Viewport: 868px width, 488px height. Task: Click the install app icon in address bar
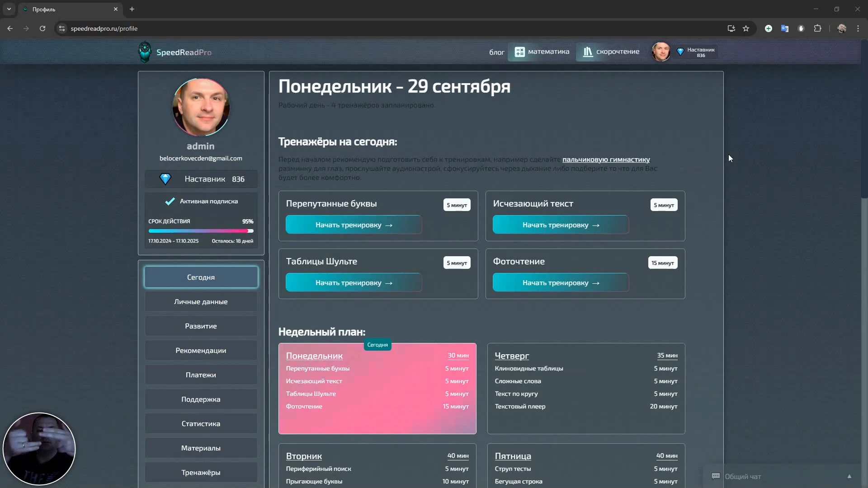tap(731, 28)
